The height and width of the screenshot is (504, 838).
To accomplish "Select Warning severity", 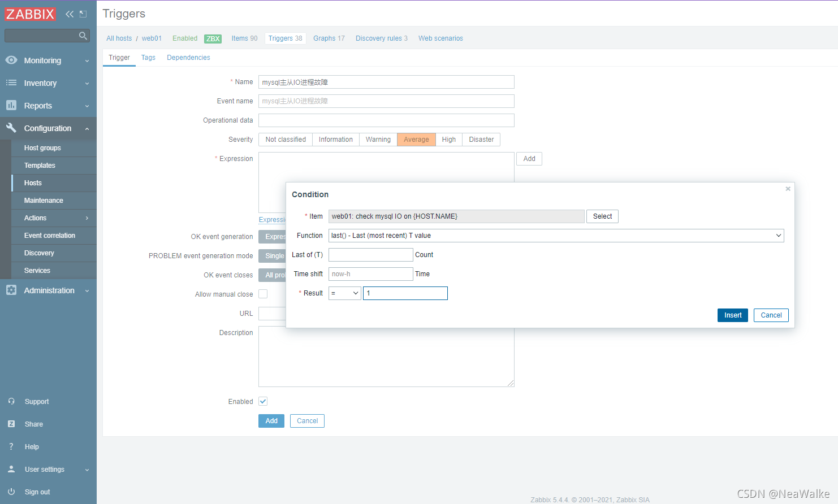I will (378, 140).
